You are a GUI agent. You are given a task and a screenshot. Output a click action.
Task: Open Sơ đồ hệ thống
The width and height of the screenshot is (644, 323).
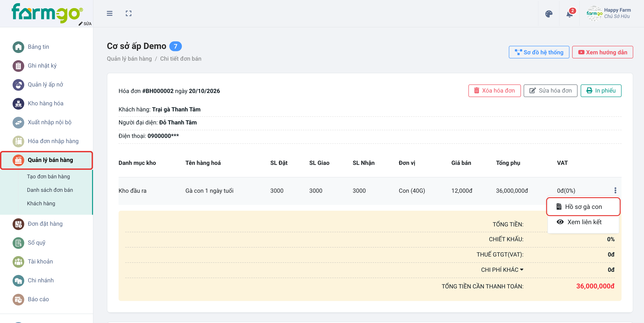[539, 52]
